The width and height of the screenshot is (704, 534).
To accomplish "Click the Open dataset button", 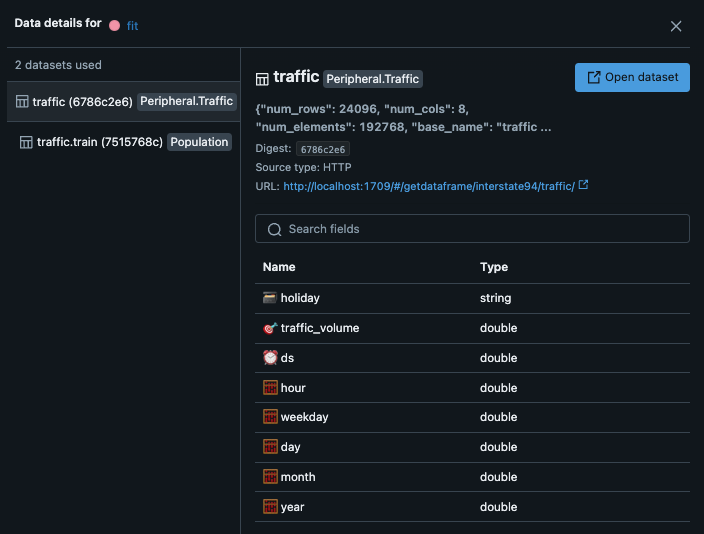I will [632, 77].
